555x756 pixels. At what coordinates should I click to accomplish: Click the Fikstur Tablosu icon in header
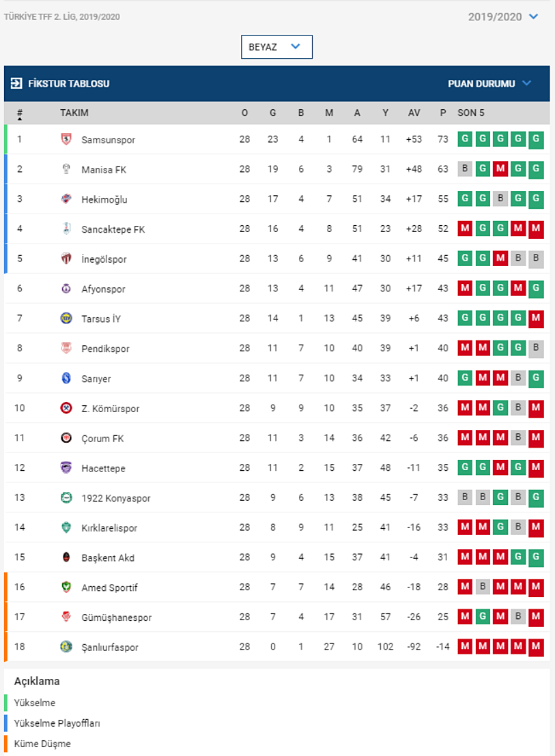tap(16, 83)
